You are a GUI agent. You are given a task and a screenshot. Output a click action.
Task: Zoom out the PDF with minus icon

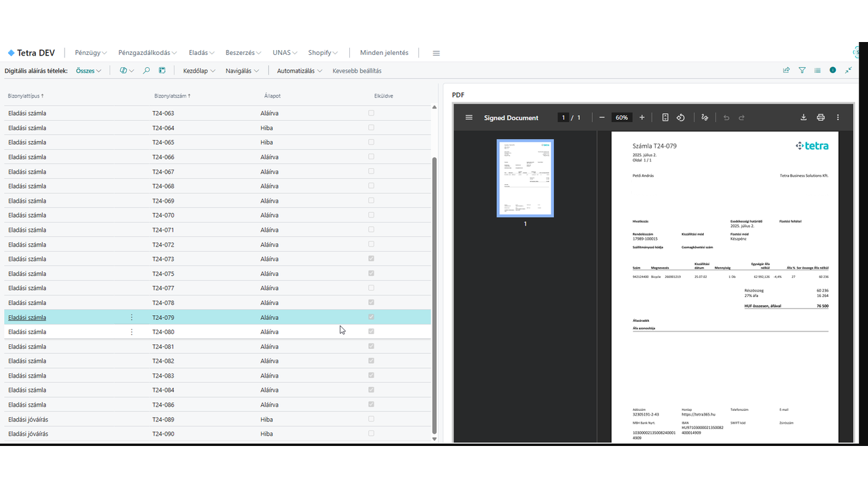tap(601, 117)
